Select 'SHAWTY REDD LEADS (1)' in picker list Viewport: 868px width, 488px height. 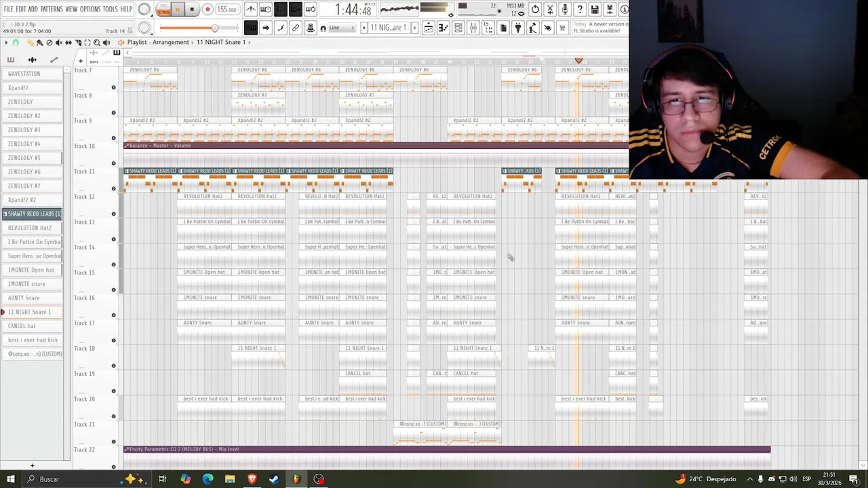(32, 213)
